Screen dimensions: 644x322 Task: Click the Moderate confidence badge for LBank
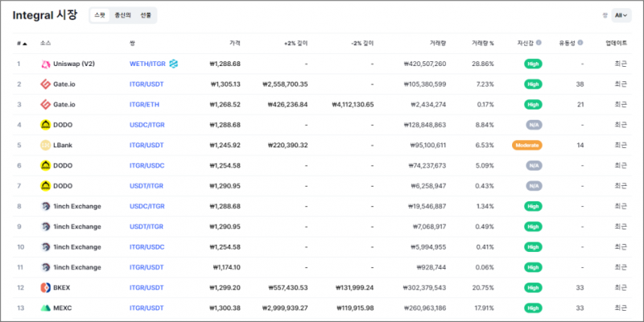(526, 145)
